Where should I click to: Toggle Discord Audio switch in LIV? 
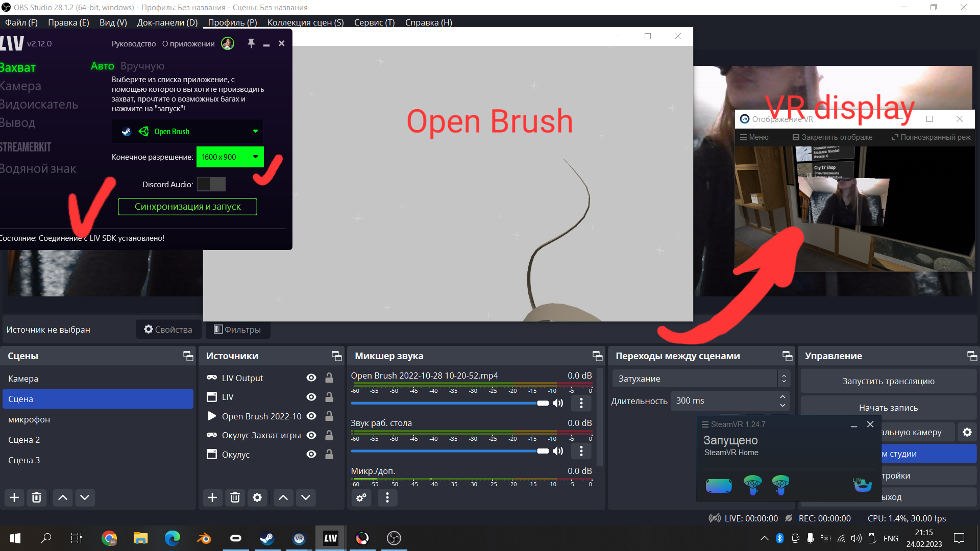pyautogui.click(x=211, y=184)
